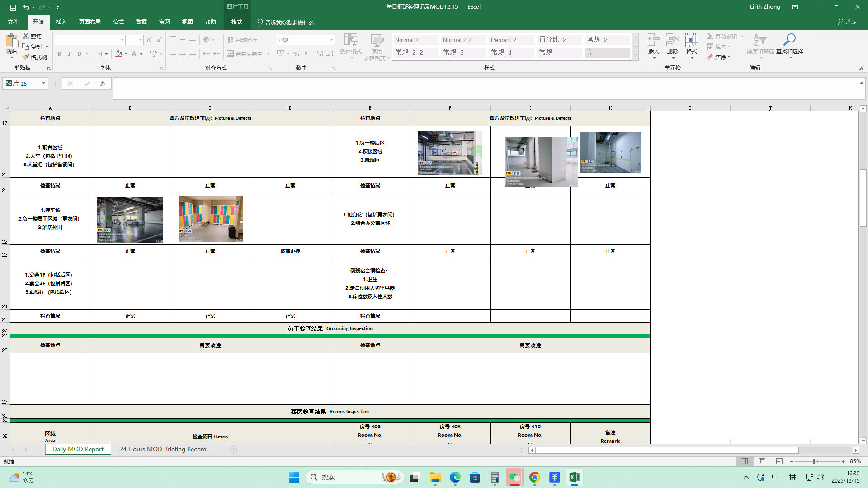Screen dimensions: 868x488
Task: Click the Delete cells icon
Action: pos(672,40)
